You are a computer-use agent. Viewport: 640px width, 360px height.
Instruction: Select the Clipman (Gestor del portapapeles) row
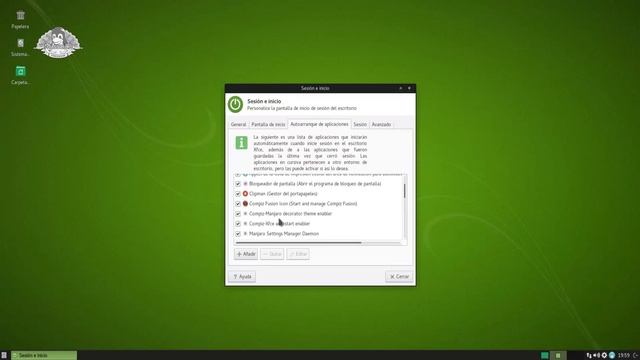(x=283, y=194)
